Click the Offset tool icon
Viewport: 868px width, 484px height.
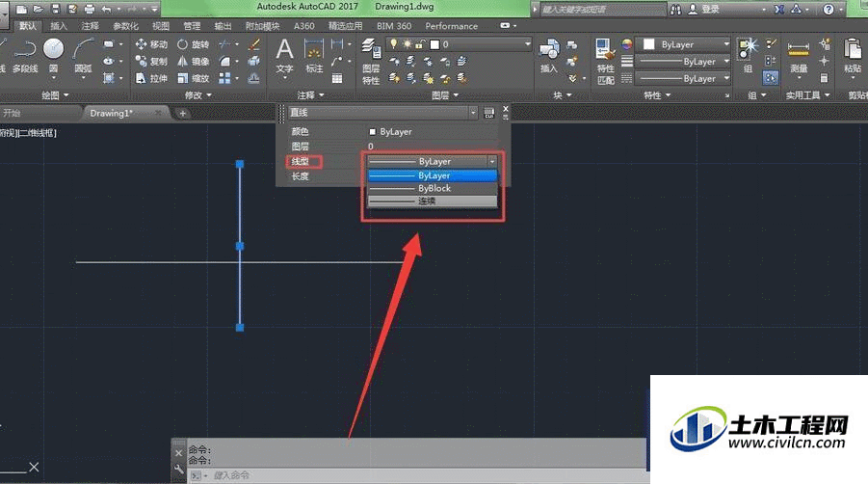tap(254, 78)
